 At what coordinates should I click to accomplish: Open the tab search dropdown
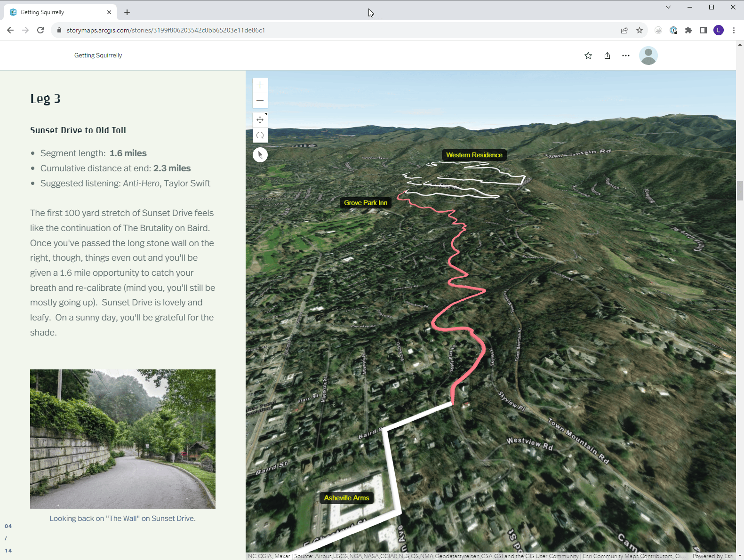668,7
